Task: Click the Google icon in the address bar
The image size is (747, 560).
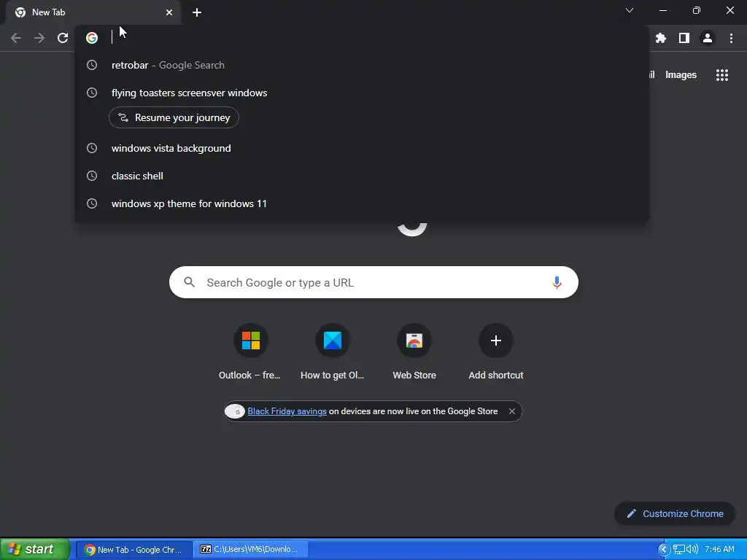Action: click(92, 38)
